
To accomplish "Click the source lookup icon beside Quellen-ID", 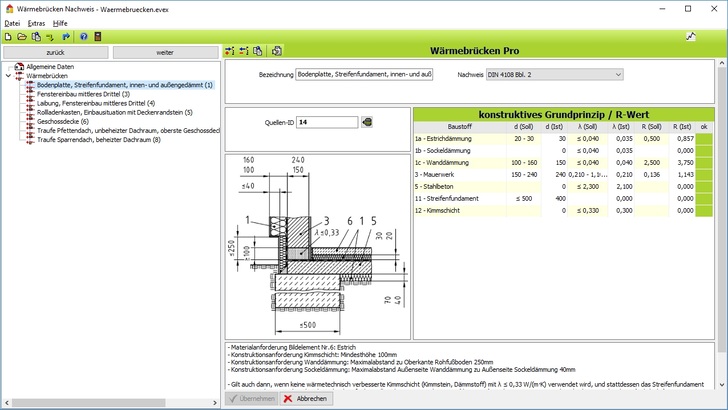I will 367,122.
